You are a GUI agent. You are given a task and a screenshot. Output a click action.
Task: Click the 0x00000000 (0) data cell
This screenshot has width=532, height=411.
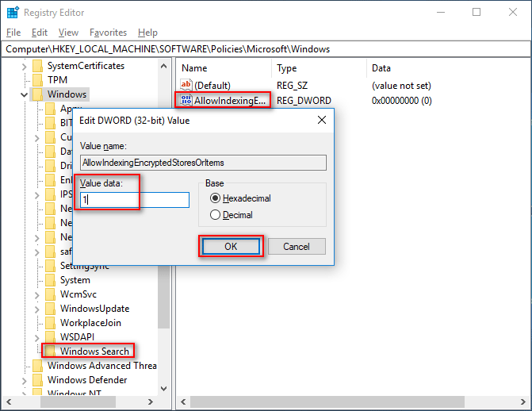tap(402, 101)
